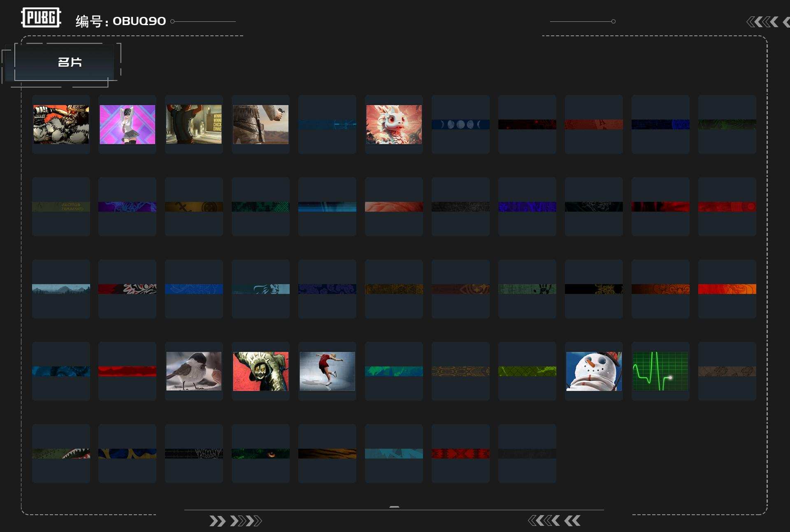This screenshot has width=790, height=532.
Task: Select the red tribal diamond pattern banner
Action: click(460, 453)
